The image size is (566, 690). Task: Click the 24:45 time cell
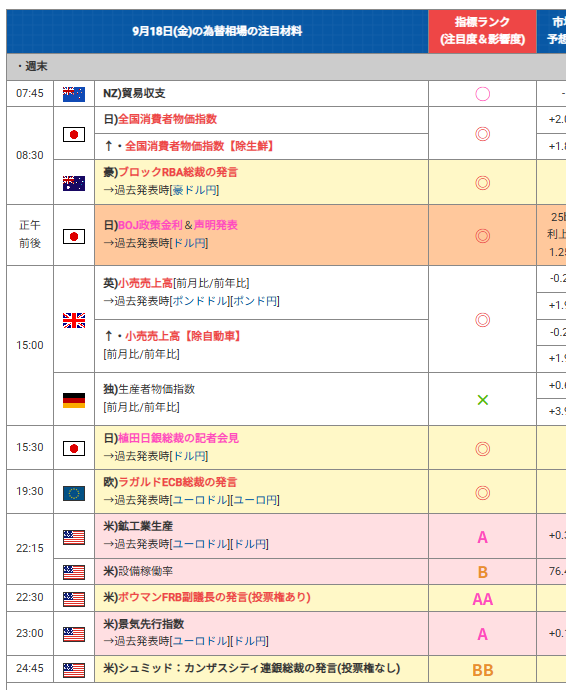[30, 668]
